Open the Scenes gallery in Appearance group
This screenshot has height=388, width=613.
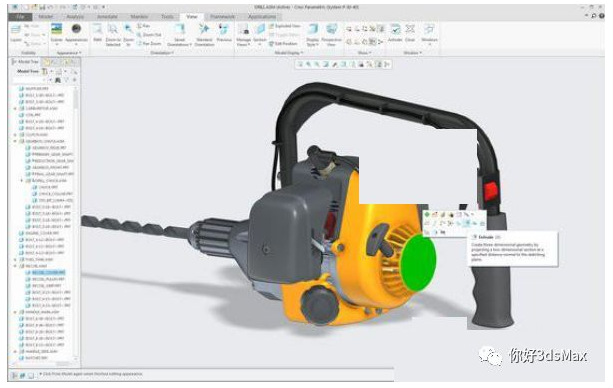coord(56,32)
